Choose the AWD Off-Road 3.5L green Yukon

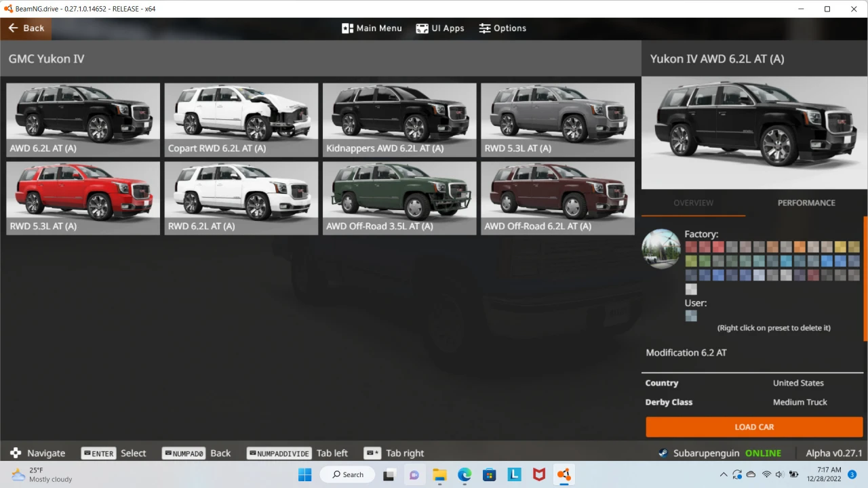(399, 197)
